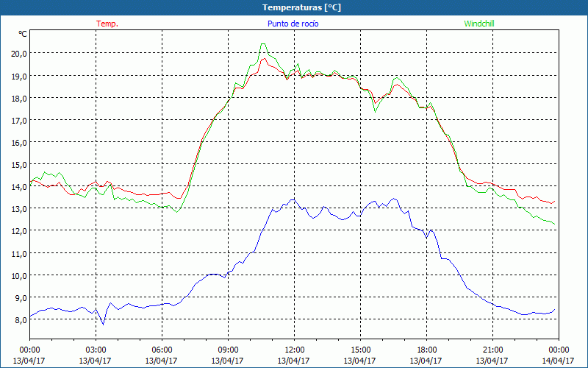Screen dimensions: 588x368
Task: Click the 'Temperaturas [°C]' chart title
Action: point(301,7)
